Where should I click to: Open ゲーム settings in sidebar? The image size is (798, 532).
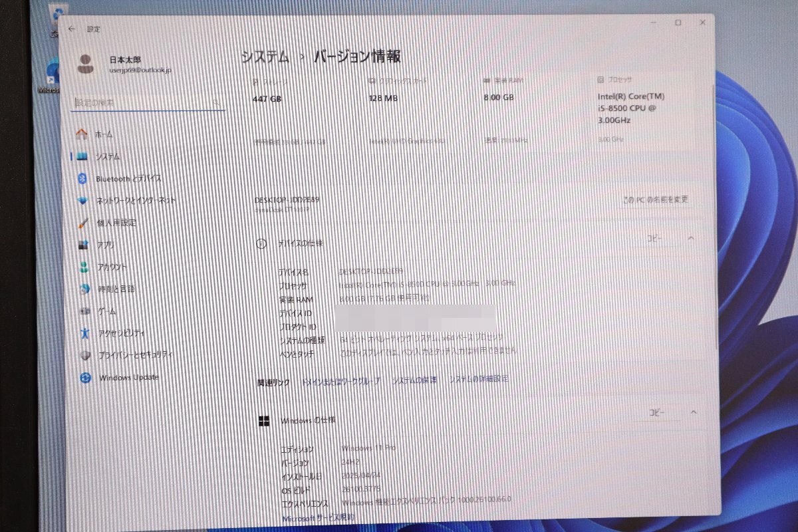[x=98, y=311]
